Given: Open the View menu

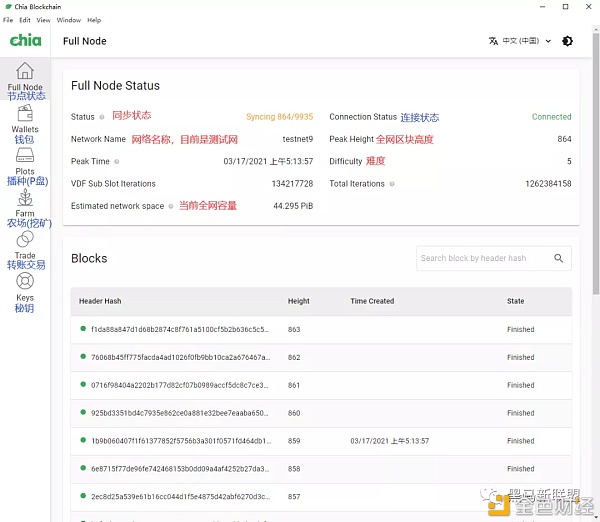Looking at the screenshot, I should 43,20.
